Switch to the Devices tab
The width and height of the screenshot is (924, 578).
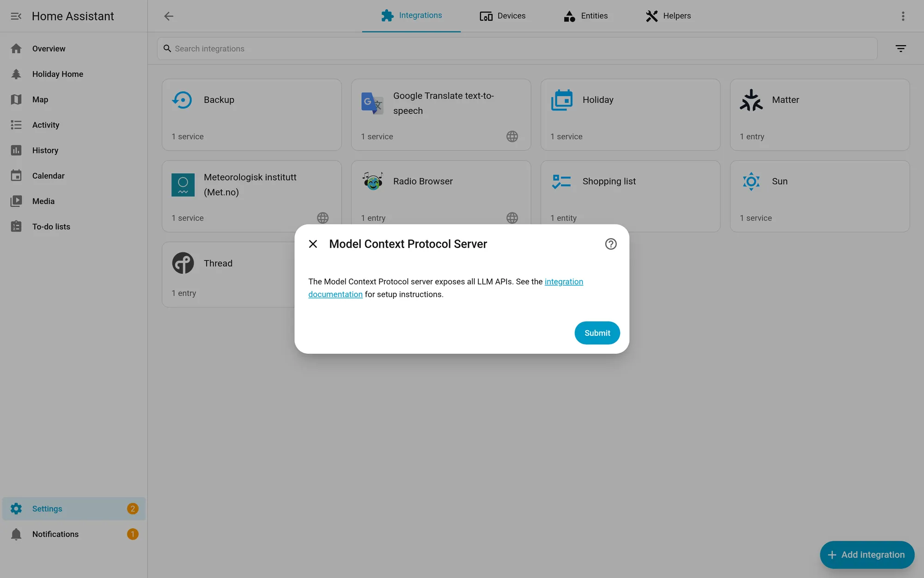coord(503,16)
